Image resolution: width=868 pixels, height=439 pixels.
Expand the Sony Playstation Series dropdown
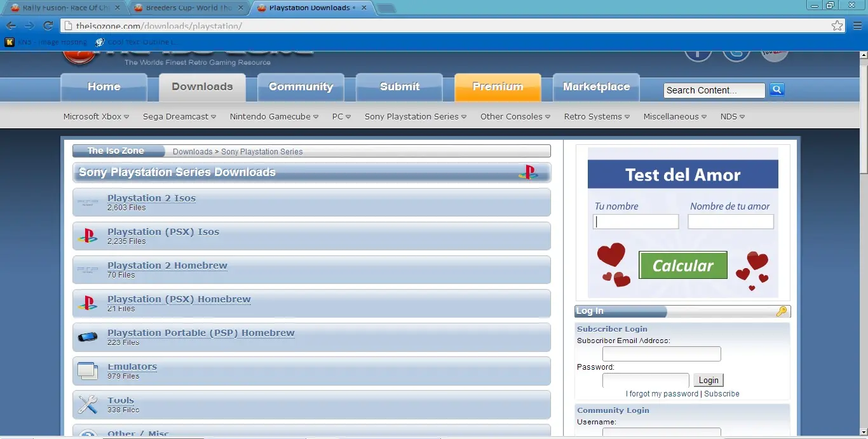(416, 116)
